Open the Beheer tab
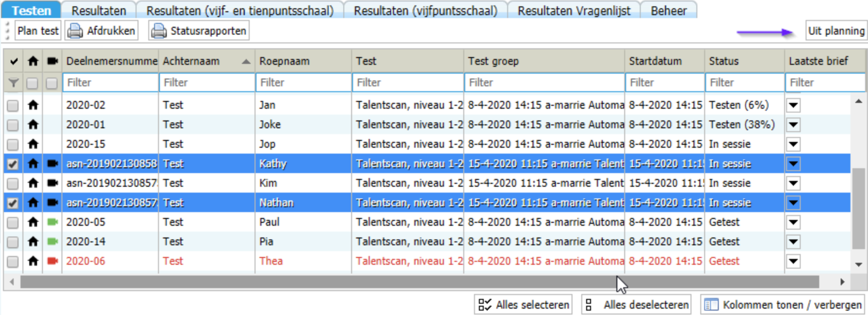 pos(668,10)
